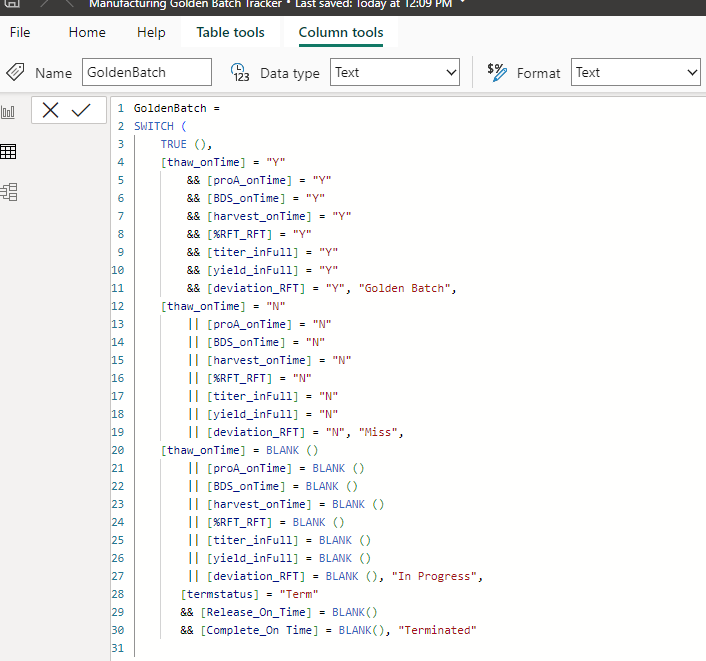
Task: Click the "Term" string on line 28
Action: (299, 594)
